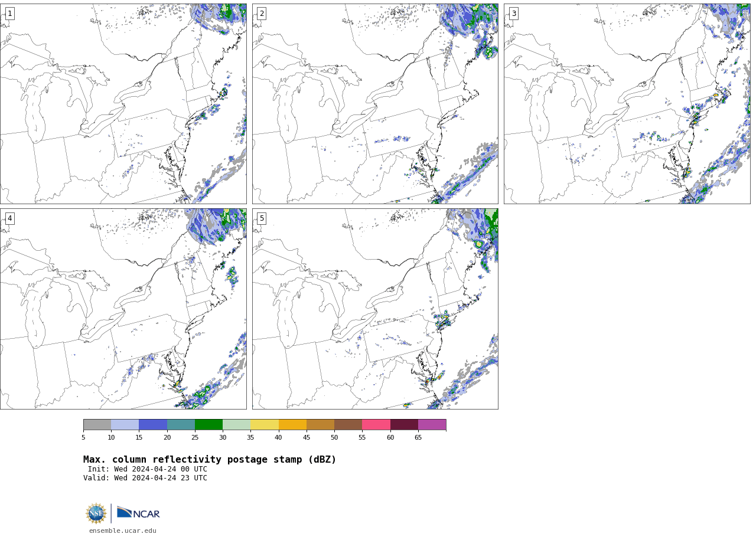Click the Init: Wed 2024-04-24 00 UTC text
Screen dimensions: 756x537
point(148,470)
